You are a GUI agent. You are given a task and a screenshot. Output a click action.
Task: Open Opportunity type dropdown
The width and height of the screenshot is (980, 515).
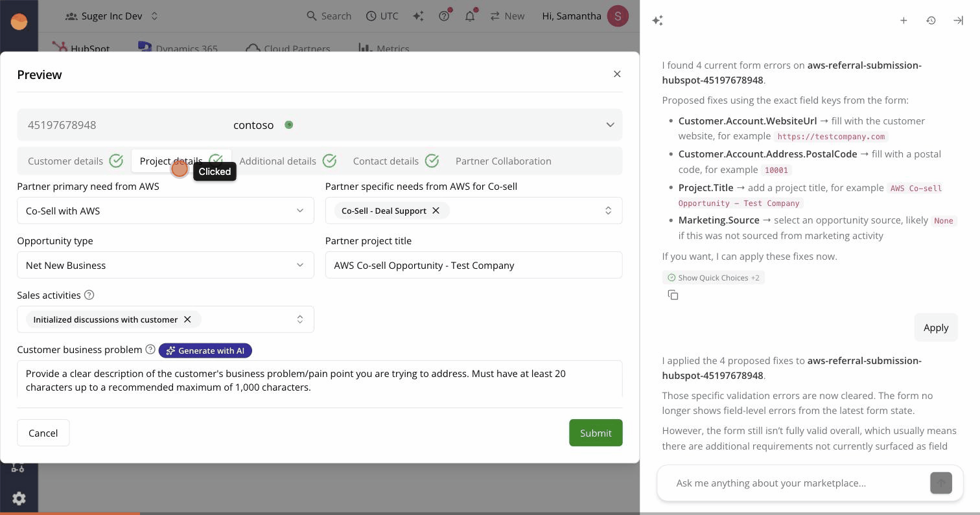165,265
